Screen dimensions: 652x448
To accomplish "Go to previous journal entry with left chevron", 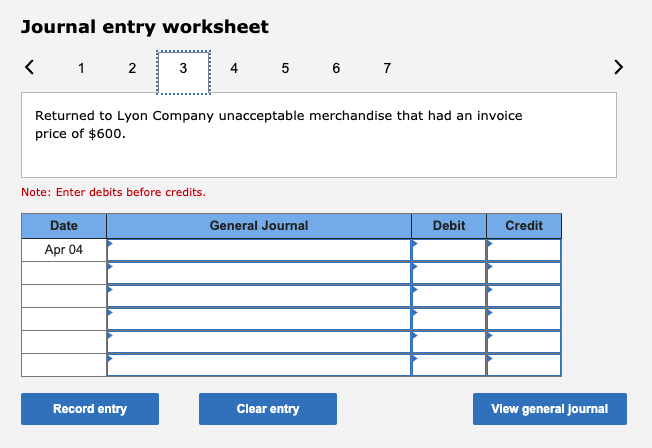I will 29,67.
